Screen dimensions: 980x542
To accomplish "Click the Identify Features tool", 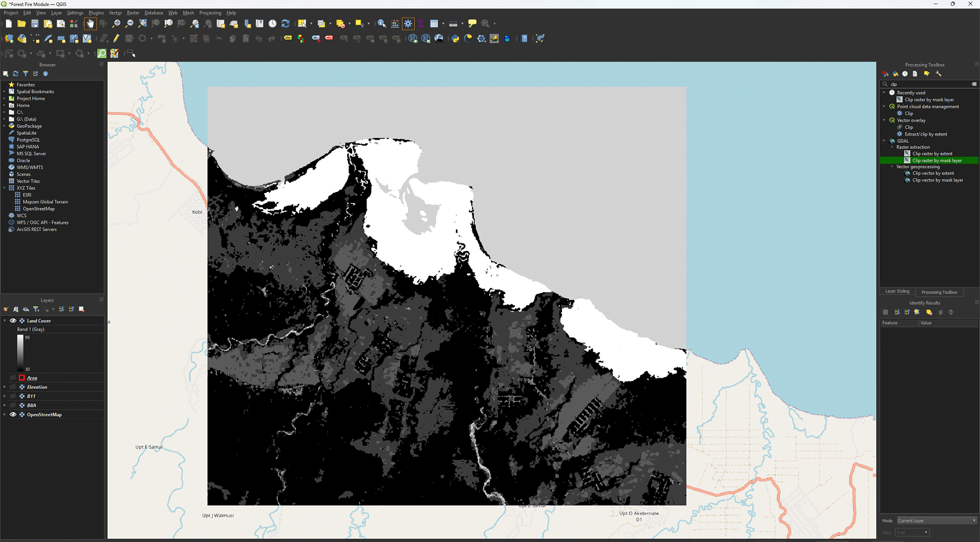I will tap(381, 23).
